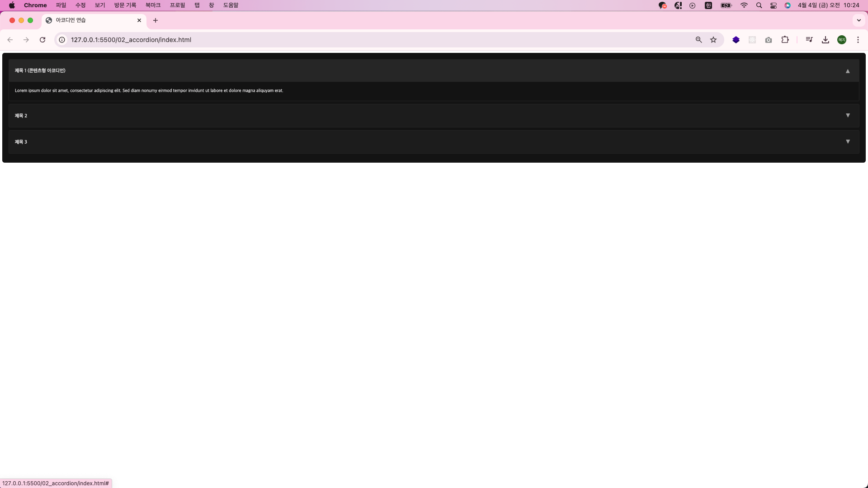Open the Chrome extensions puzzle icon

[785, 40]
